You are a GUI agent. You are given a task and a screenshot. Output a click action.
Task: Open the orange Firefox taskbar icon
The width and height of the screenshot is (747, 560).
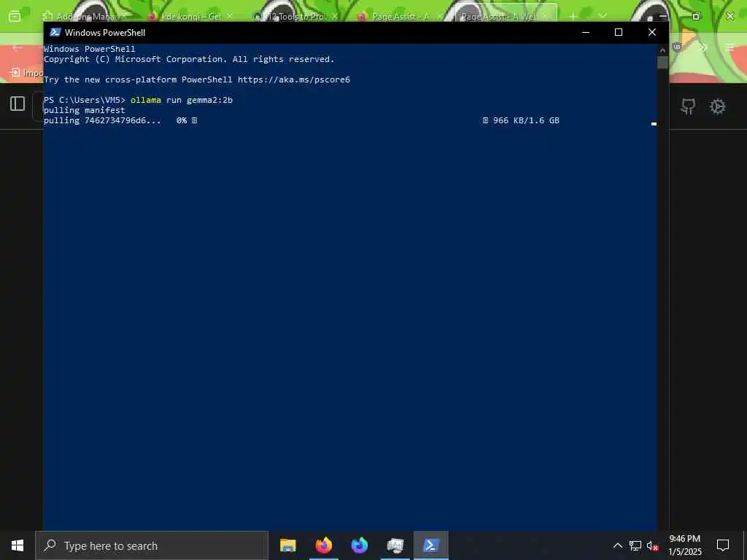[x=323, y=545]
